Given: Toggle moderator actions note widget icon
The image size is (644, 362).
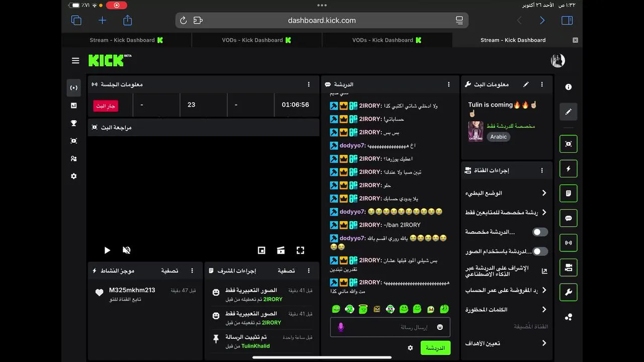Looking at the screenshot, I should [569, 193].
